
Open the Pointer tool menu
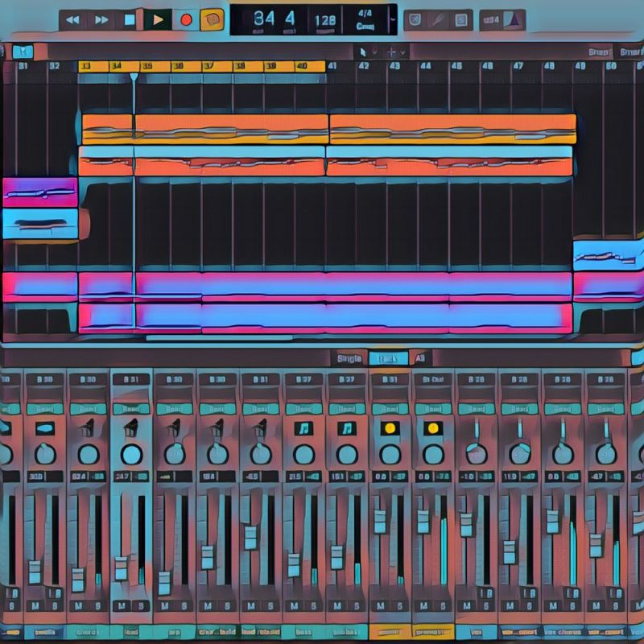[x=368, y=52]
